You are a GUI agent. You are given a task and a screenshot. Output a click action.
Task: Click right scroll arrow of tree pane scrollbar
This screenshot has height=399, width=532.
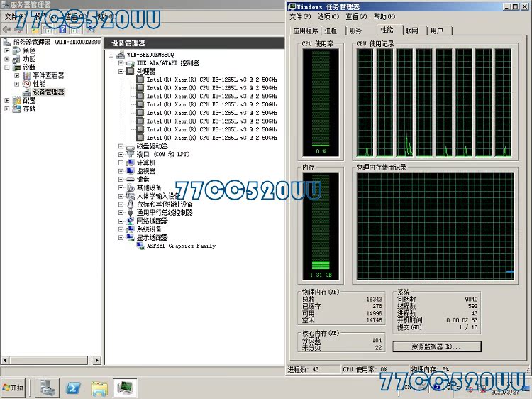pyautogui.click(x=97, y=360)
